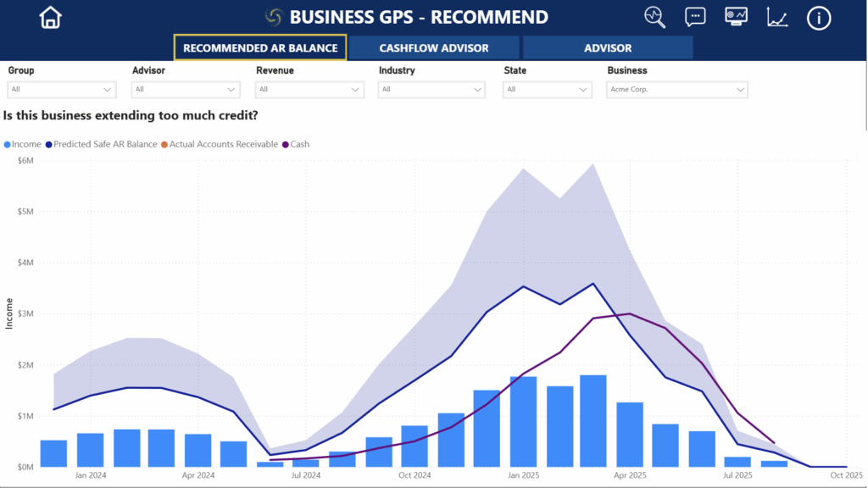This screenshot has height=488, width=868.
Task: Toggle the Cash series in legend
Action: click(295, 144)
